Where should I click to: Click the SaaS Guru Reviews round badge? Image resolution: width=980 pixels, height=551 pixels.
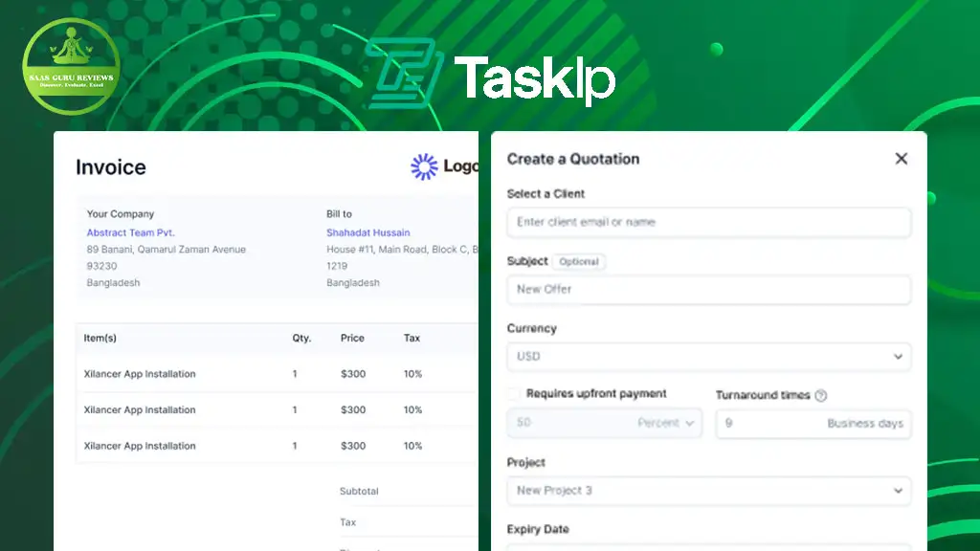pos(71,66)
